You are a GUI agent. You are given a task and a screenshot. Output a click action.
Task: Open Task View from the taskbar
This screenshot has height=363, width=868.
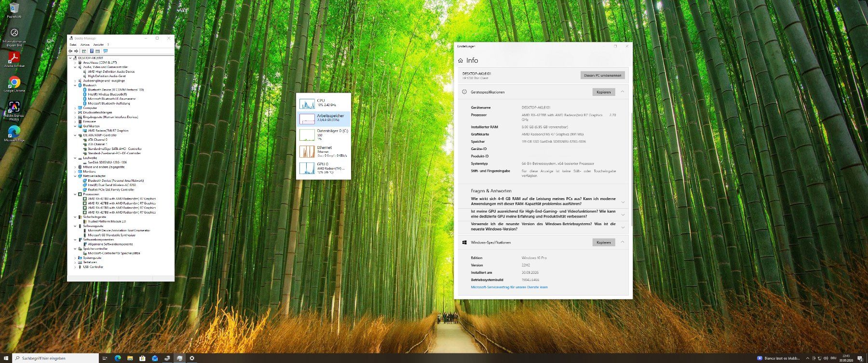pos(105,358)
